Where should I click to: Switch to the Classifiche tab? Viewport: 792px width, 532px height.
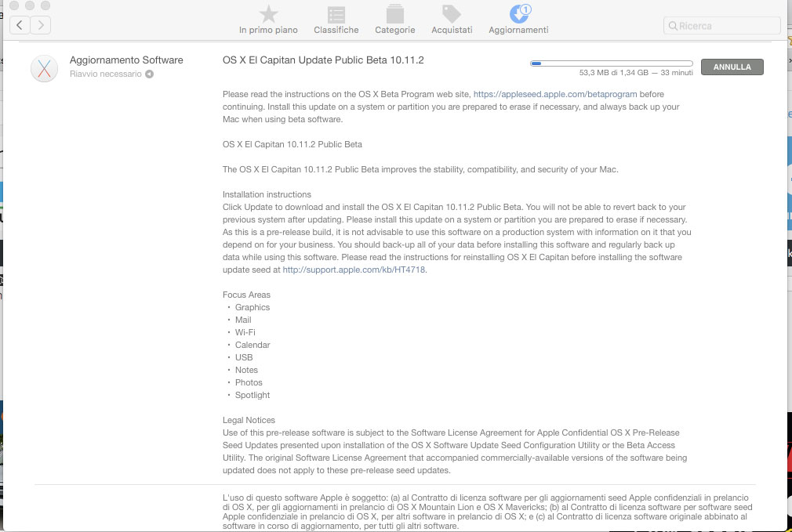336,20
